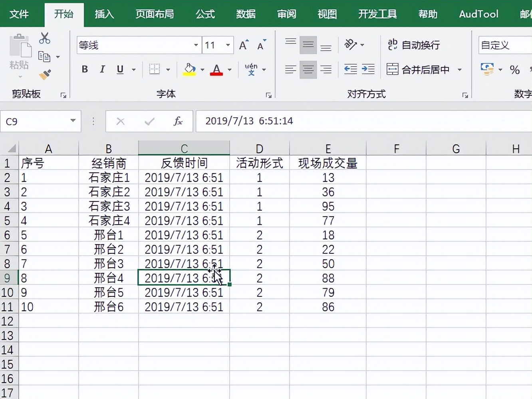532x399 pixels.
Task: Open the 字体 group dialog launcher
Action: coord(268,95)
